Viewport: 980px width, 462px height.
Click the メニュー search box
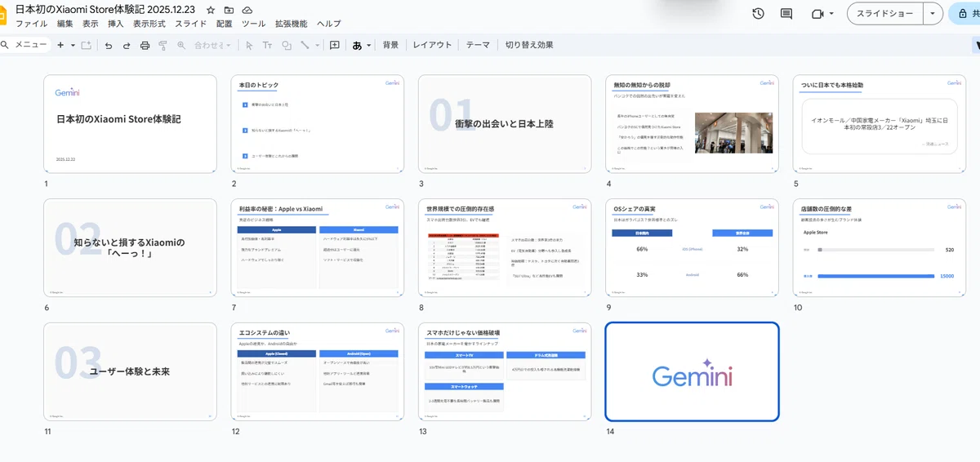[x=24, y=45]
